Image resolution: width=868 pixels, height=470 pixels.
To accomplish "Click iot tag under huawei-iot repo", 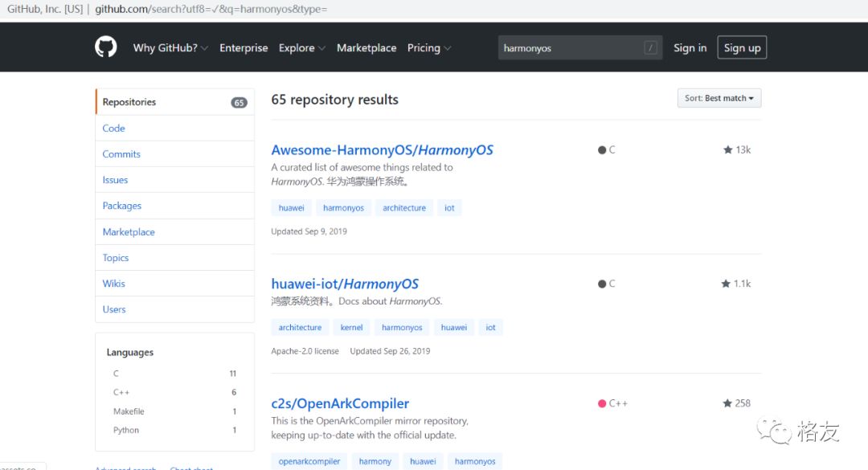I will 490,327.
